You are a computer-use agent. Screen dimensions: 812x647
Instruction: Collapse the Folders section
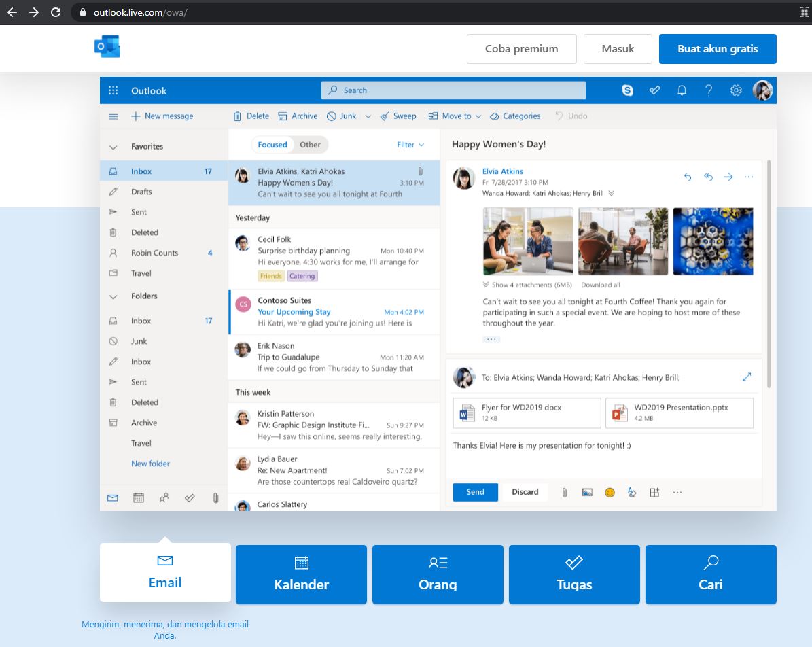pos(113,297)
